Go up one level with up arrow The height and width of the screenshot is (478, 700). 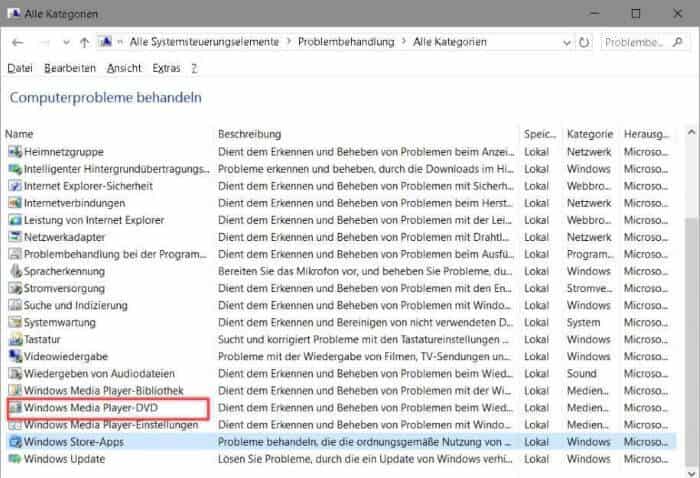[84, 42]
